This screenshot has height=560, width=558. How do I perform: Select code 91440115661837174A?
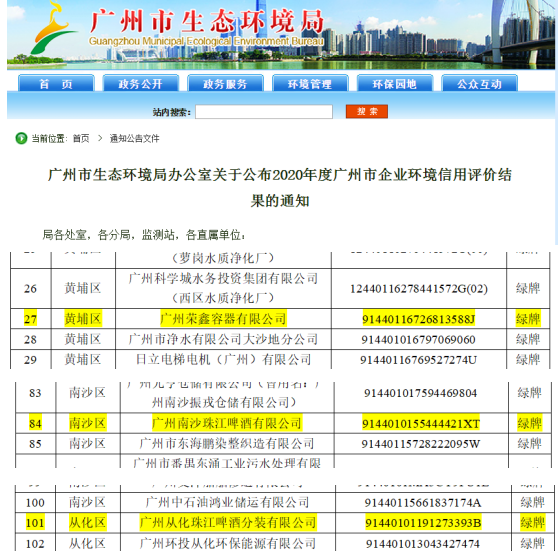(423, 503)
